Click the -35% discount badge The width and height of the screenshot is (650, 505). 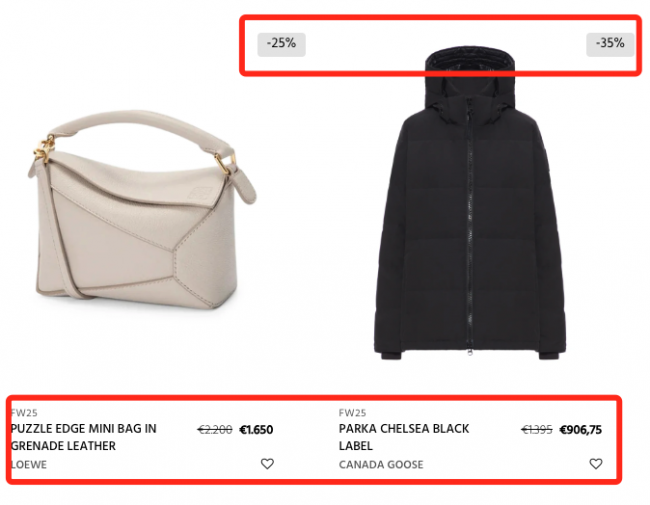pos(610,44)
